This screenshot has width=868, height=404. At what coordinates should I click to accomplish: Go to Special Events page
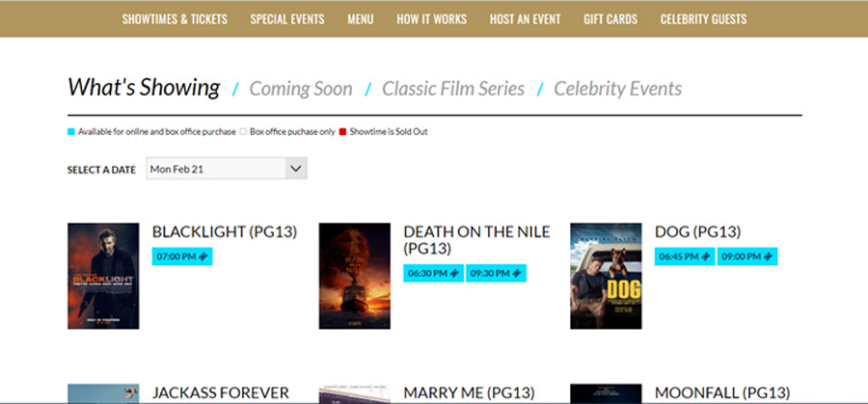[x=287, y=19]
